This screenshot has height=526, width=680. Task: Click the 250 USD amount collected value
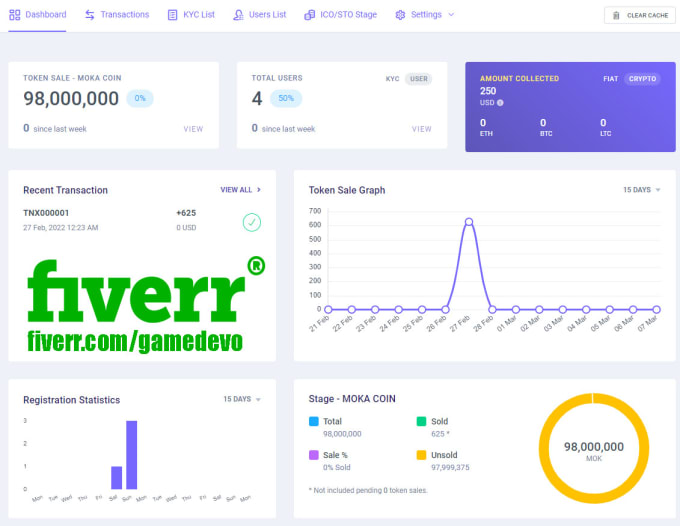pyautogui.click(x=488, y=91)
